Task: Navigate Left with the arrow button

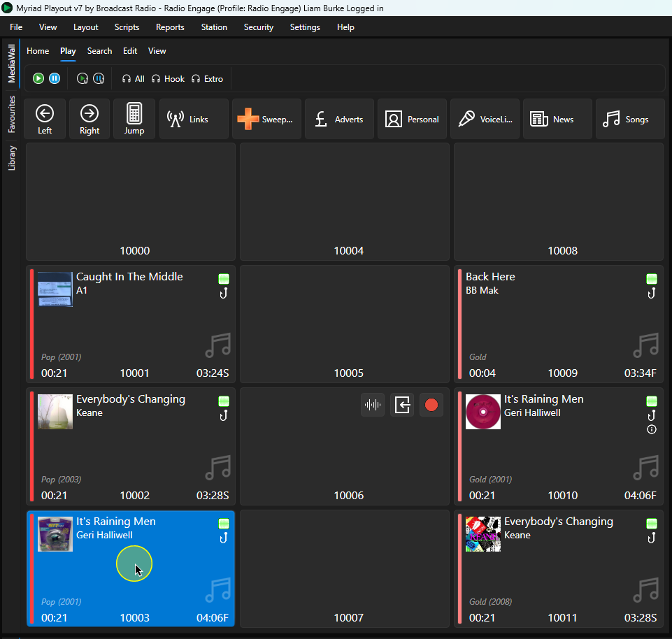Action: 45,119
